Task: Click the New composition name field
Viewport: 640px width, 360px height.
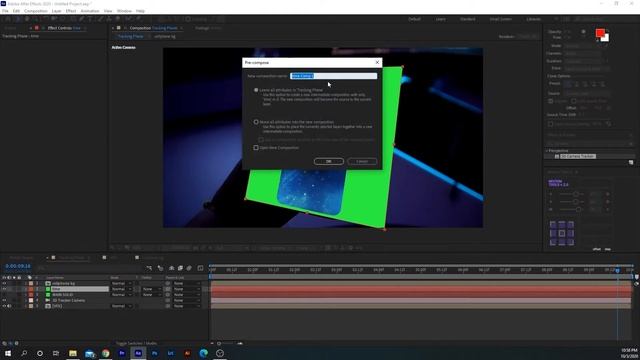Action: click(333, 76)
